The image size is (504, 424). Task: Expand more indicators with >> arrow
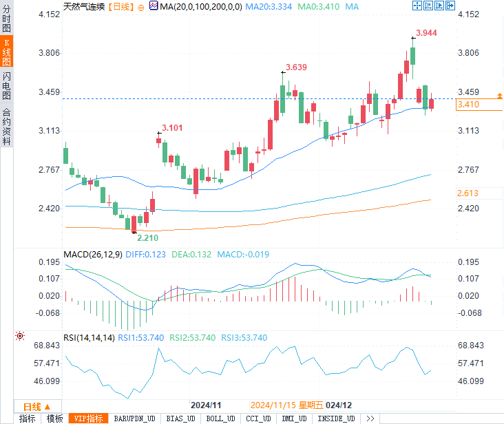tap(370, 418)
